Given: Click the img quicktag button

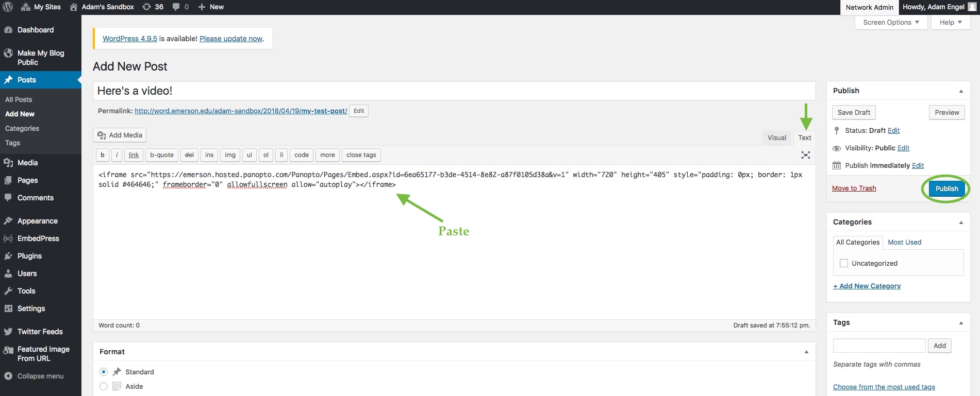Looking at the screenshot, I should pyautogui.click(x=230, y=155).
